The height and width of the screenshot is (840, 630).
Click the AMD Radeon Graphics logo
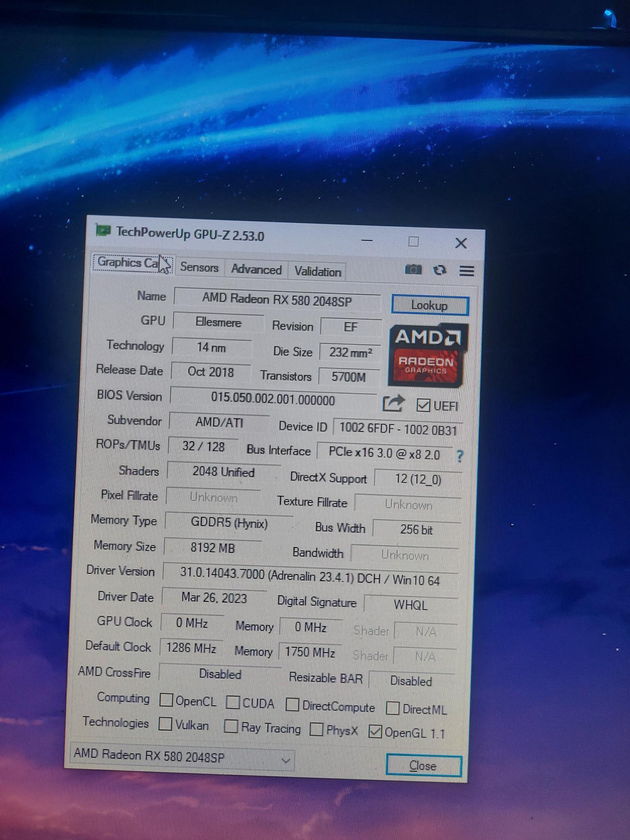click(x=427, y=355)
